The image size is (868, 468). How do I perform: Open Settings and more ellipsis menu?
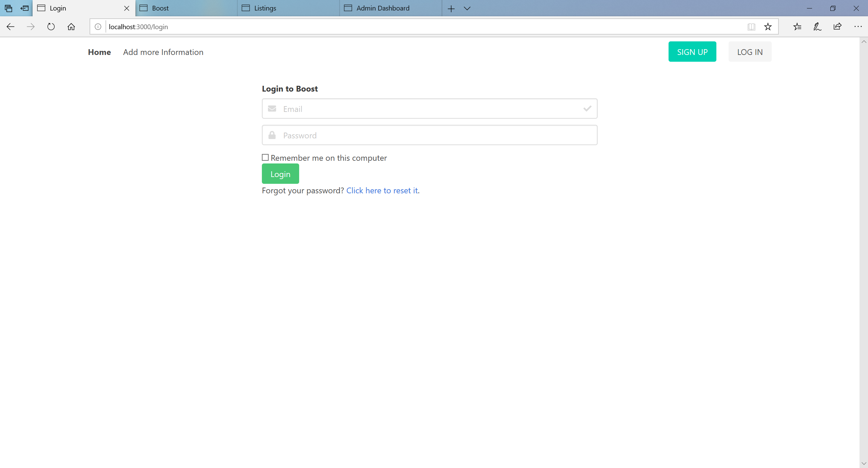858,27
